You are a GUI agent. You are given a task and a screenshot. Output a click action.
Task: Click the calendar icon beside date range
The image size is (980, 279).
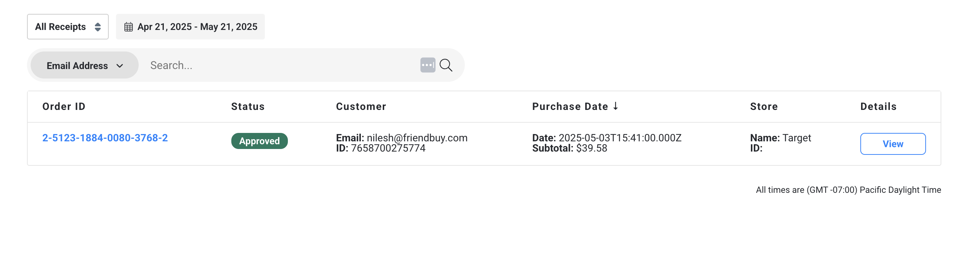[128, 27]
